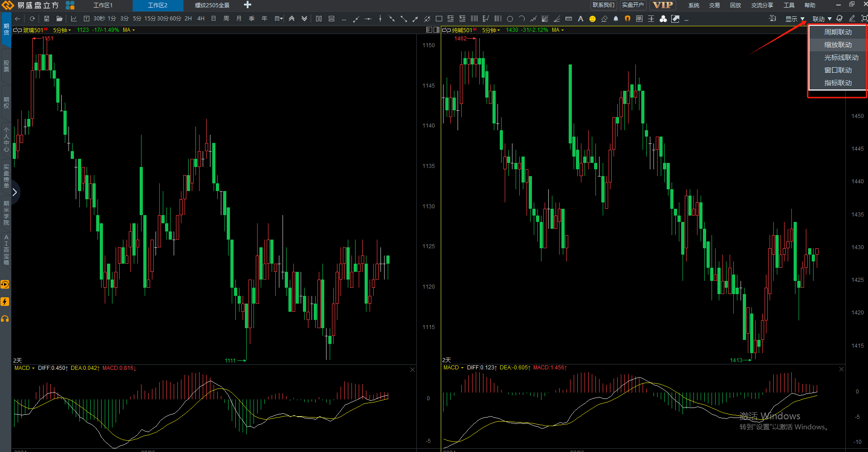
Task: Click the T tick-chart icon in toolbar
Action: point(87,19)
